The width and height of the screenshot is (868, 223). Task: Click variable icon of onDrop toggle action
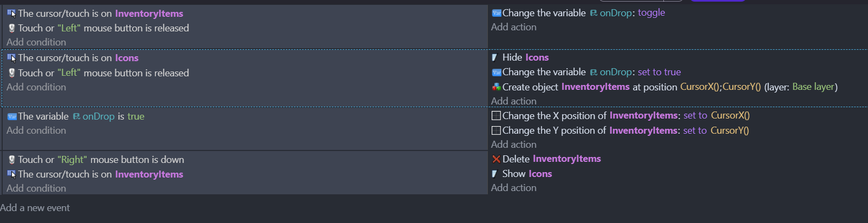(x=496, y=13)
